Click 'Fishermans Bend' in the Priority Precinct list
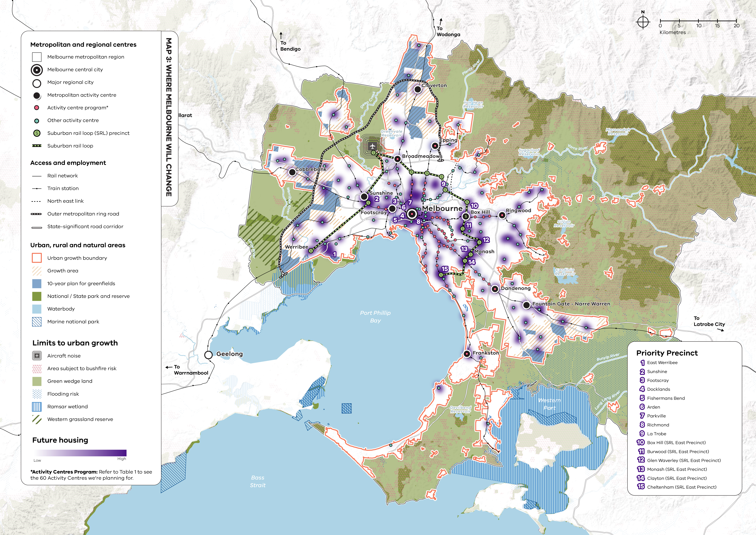This screenshot has width=756, height=535. [666, 398]
